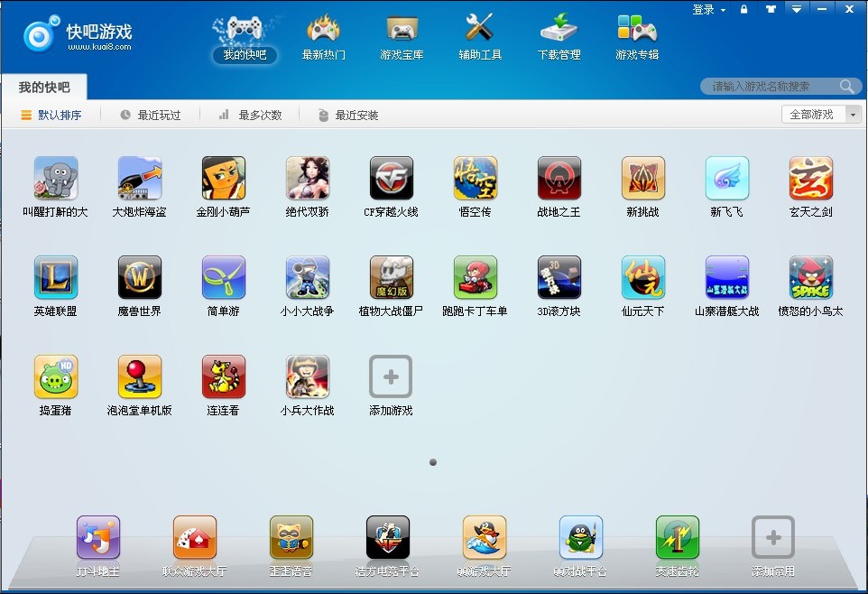Open 变速齿轮 dock icon
868x594 pixels.
(677, 537)
